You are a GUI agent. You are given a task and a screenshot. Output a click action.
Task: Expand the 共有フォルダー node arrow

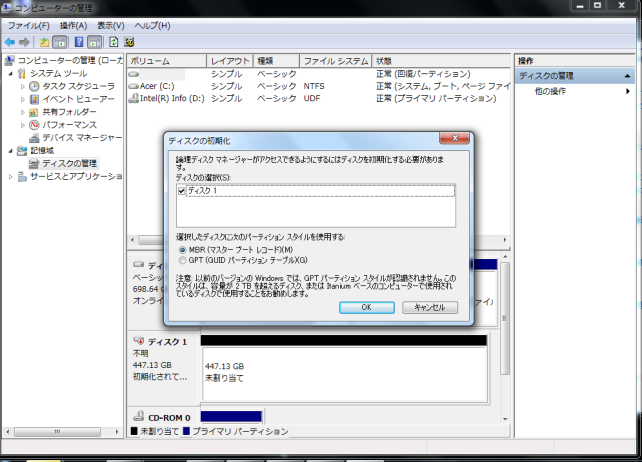tap(23, 112)
